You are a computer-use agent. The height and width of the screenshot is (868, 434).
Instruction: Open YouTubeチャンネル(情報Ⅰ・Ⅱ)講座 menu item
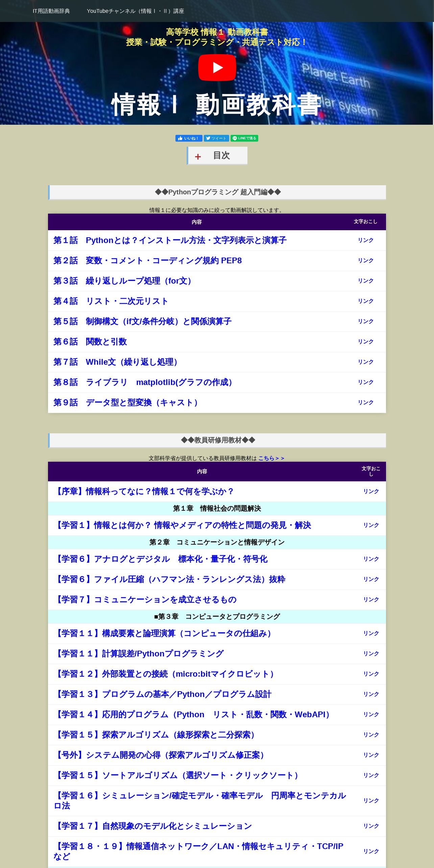click(x=136, y=11)
